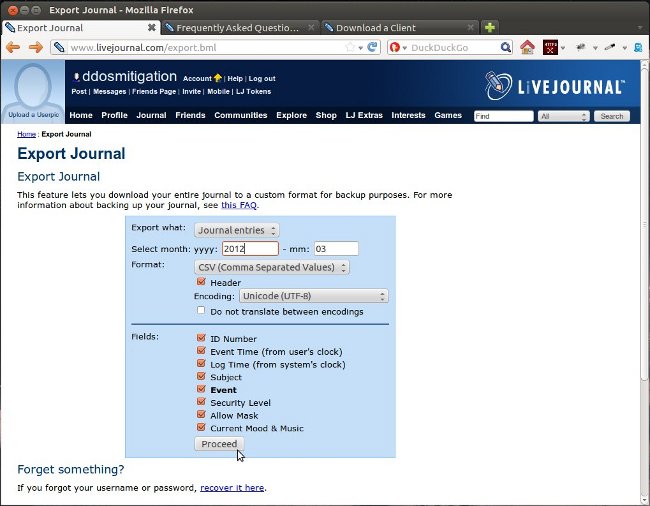Click the year input field
The image size is (650, 506).
click(249, 248)
